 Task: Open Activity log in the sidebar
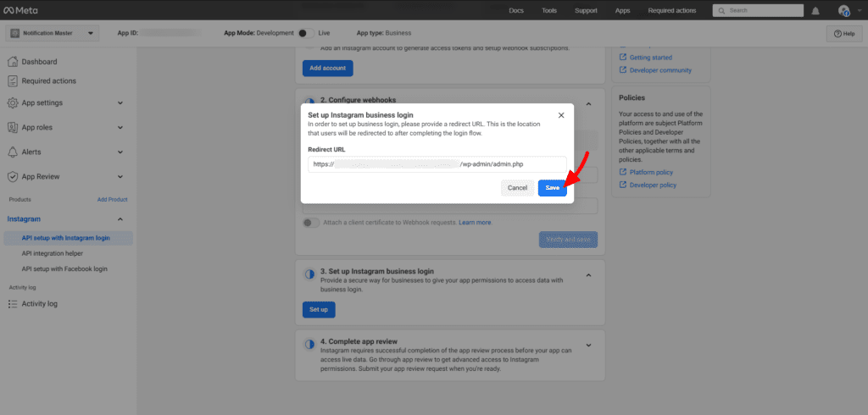pyautogui.click(x=39, y=304)
